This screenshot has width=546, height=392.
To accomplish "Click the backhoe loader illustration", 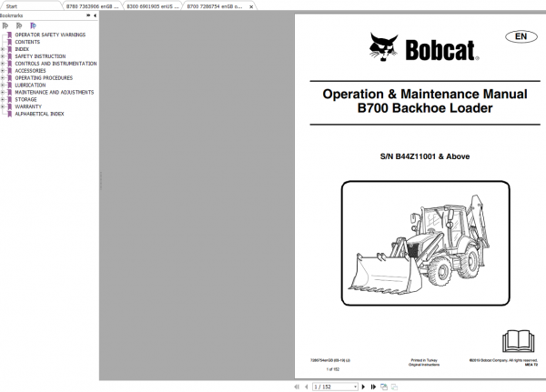I will 426,244.
